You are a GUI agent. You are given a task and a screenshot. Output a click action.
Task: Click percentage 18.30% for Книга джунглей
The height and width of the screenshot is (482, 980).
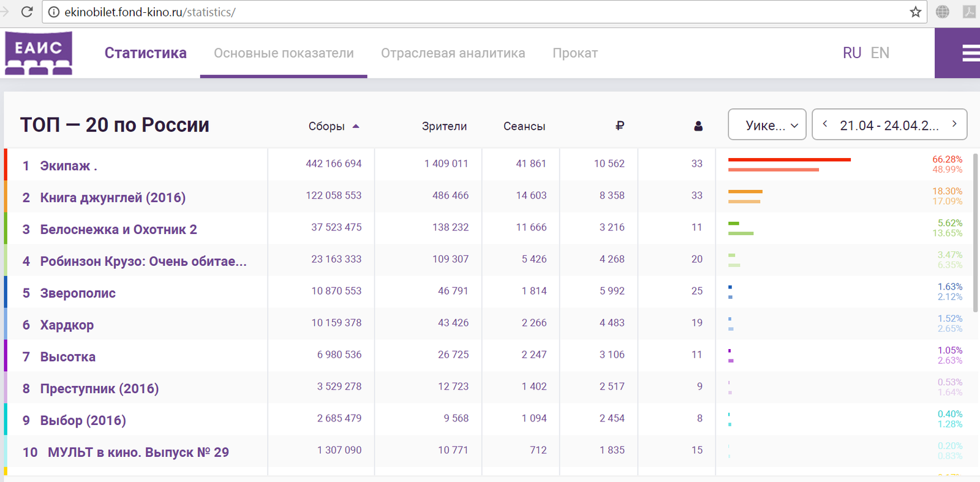(x=948, y=191)
